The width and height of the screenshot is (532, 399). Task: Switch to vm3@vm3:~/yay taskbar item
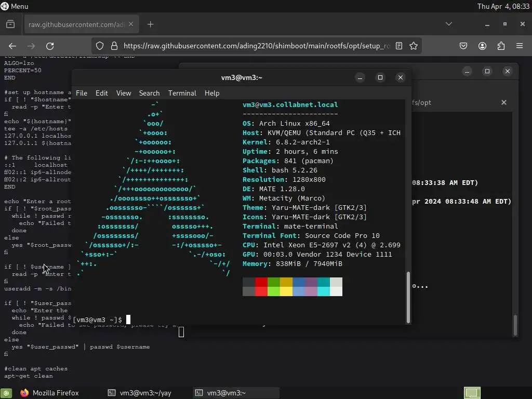pos(139,393)
